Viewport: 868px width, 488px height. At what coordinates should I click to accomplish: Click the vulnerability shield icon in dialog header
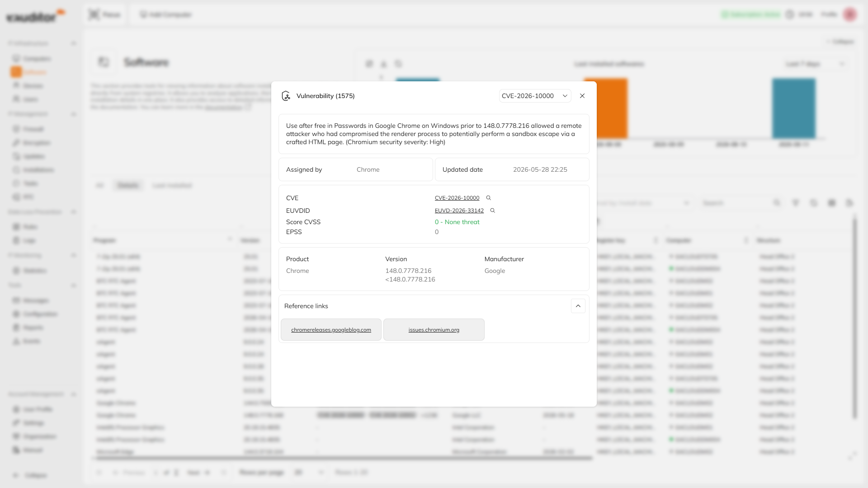[x=286, y=96]
